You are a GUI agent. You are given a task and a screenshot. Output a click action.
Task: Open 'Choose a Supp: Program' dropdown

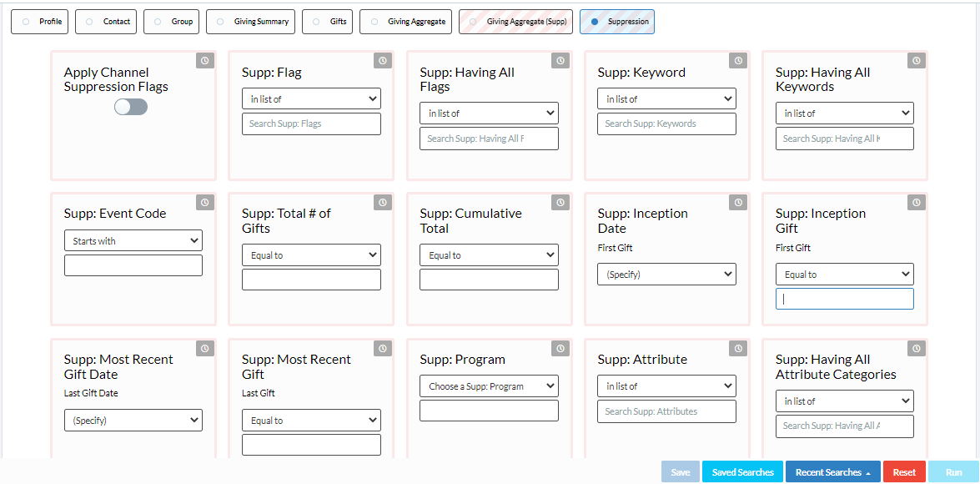[489, 386]
